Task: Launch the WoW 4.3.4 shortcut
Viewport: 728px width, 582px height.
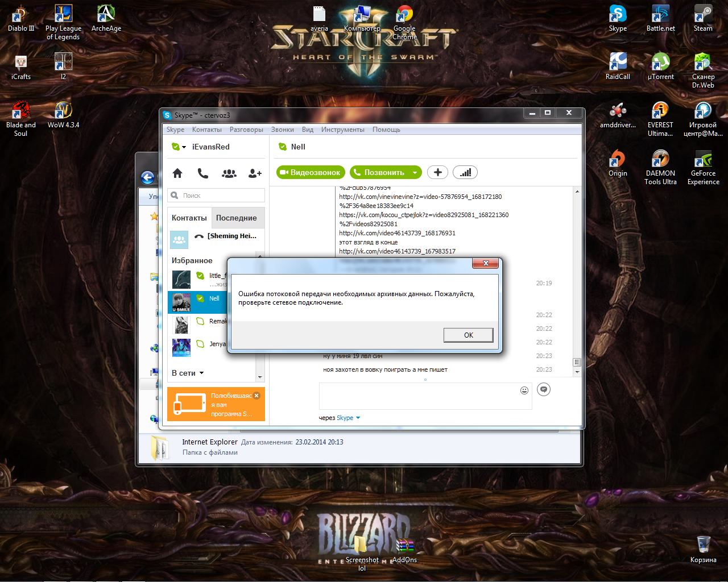Action: coord(63,115)
